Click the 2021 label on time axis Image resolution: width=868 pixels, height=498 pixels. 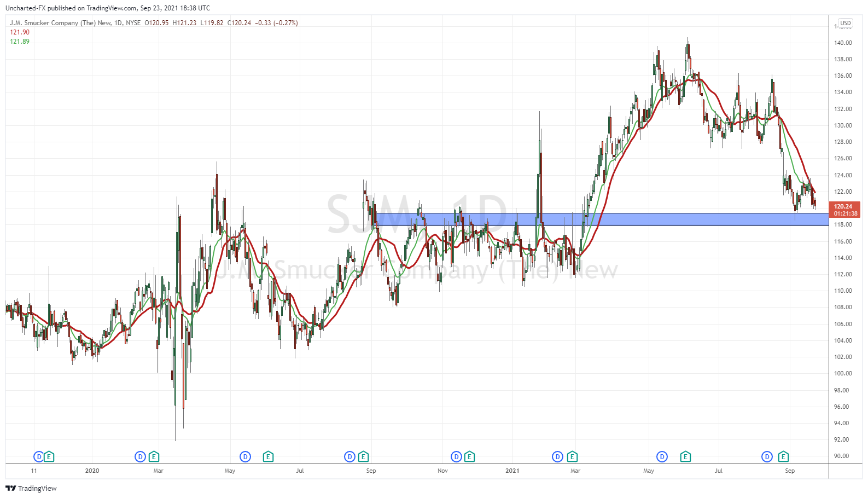click(512, 471)
